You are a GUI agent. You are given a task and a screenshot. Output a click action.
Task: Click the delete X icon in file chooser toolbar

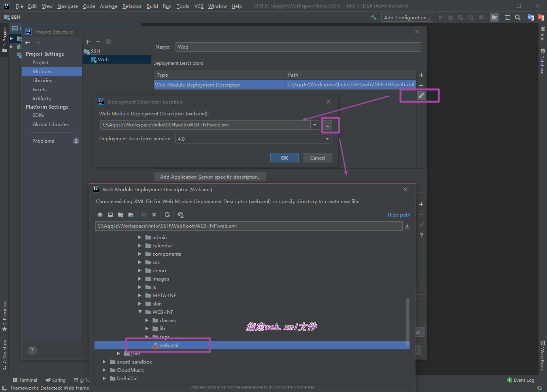pos(154,215)
